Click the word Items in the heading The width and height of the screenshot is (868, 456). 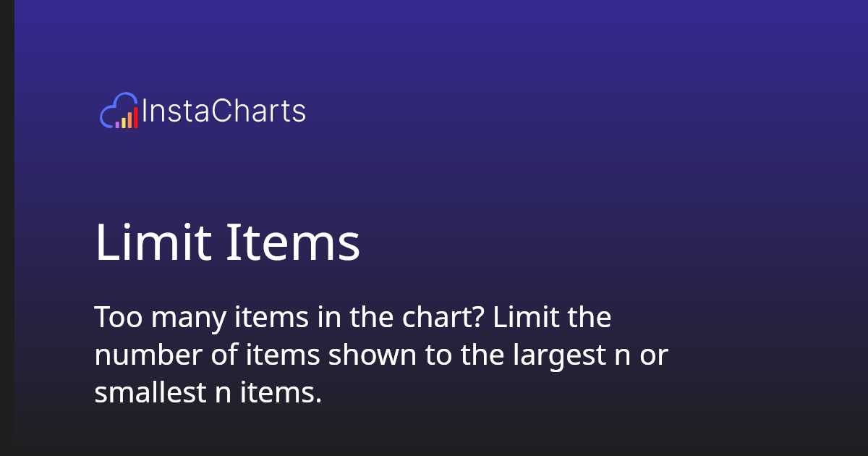pos(294,243)
